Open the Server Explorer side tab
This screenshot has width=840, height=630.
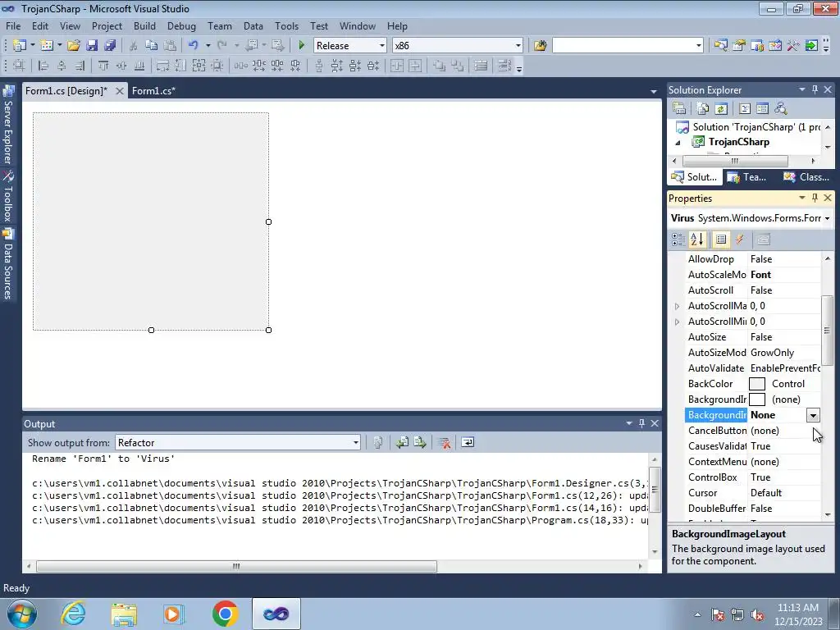[7, 126]
